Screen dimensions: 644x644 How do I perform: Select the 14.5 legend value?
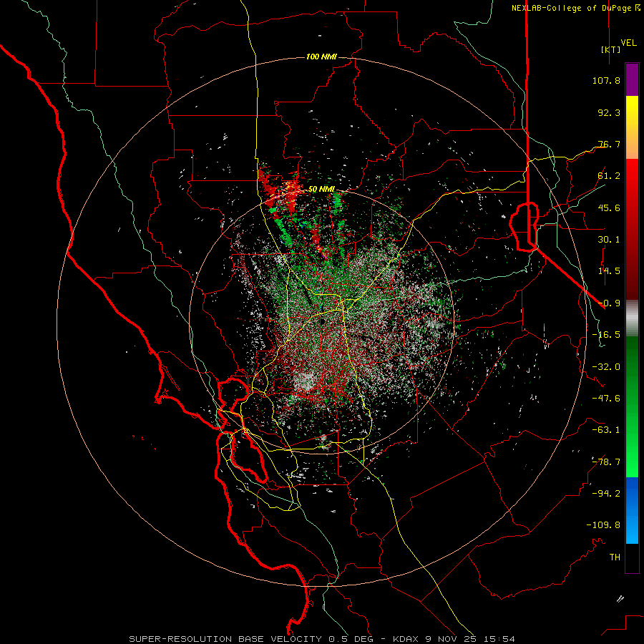pos(609,271)
